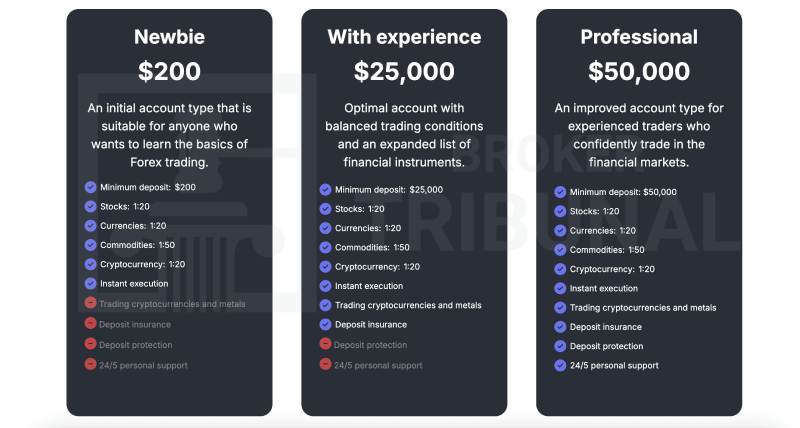
Task: Click the checkmark beside Professional 24/5 personal support
Action: [x=560, y=365]
